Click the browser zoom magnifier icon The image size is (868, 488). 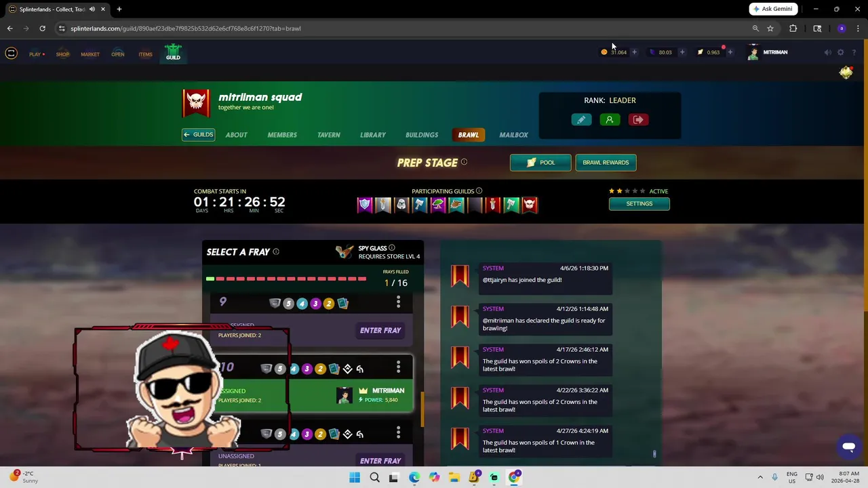(x=755, y=28)
